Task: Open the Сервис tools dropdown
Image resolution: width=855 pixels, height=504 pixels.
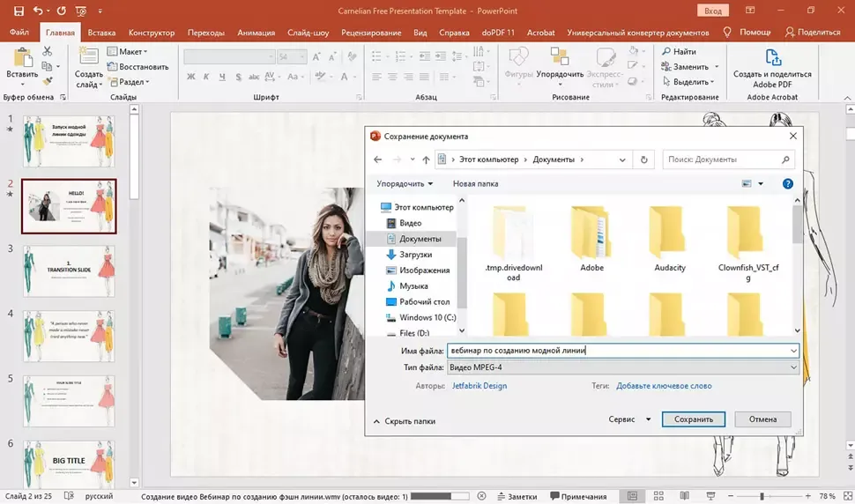Action: pos(629,419)
